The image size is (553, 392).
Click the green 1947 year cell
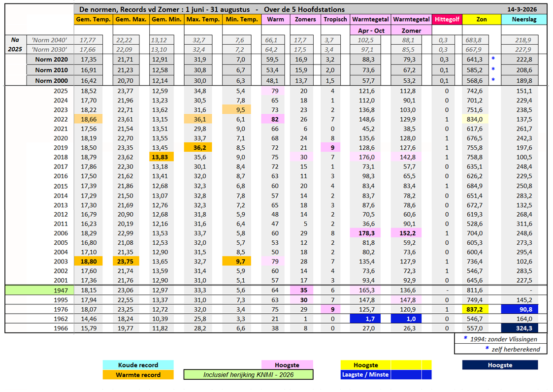[x=39, y=291]
